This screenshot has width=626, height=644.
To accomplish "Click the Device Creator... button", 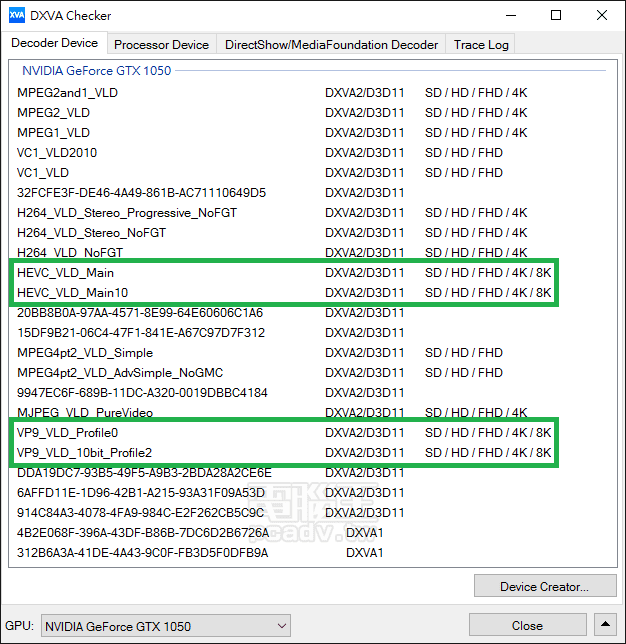I will click(x=545, y=586).
